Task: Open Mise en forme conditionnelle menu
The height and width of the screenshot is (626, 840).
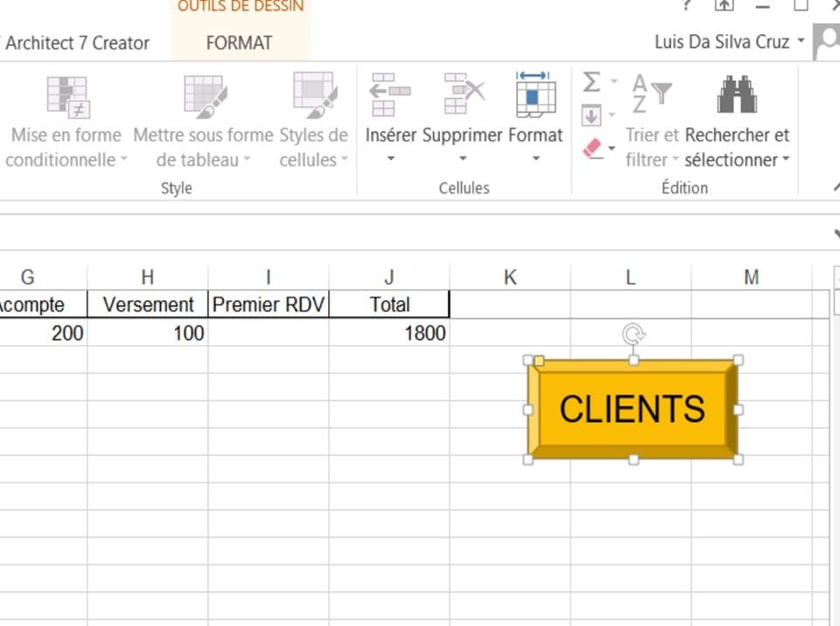Action: (x=66, y=122)
